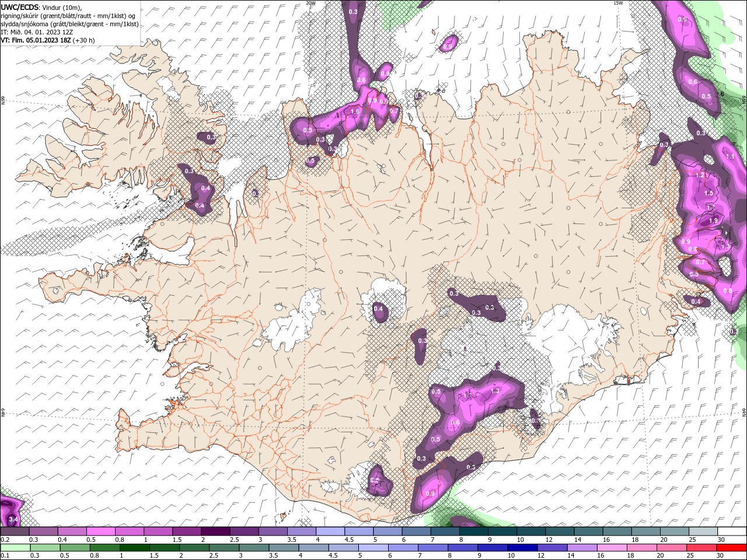Click the 'rigning/skúrir (grænt/blátt/rautt' legend description line
Viewport: 747px width, 560px height.
(x=68, y=16)
